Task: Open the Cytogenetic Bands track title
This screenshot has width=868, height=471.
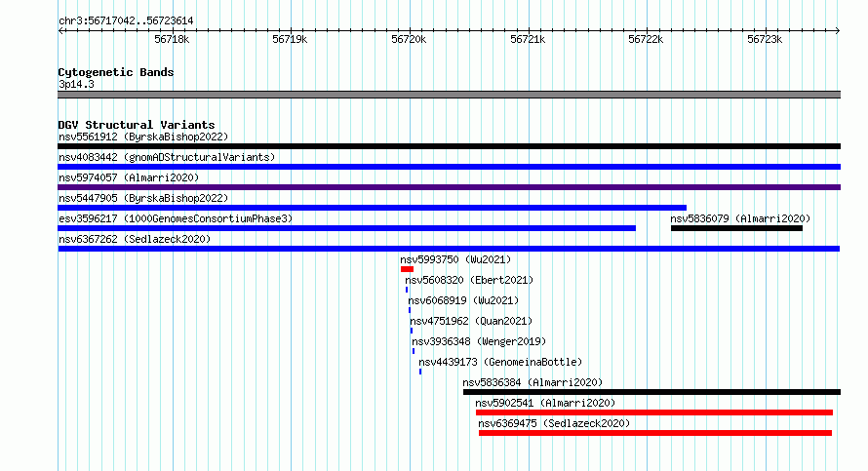Action: 116,72
